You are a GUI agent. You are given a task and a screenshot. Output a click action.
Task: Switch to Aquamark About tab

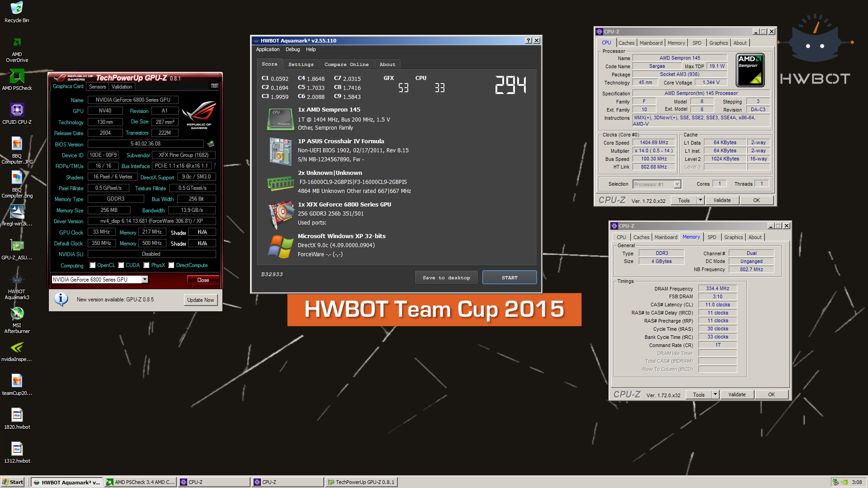(387, 65)
